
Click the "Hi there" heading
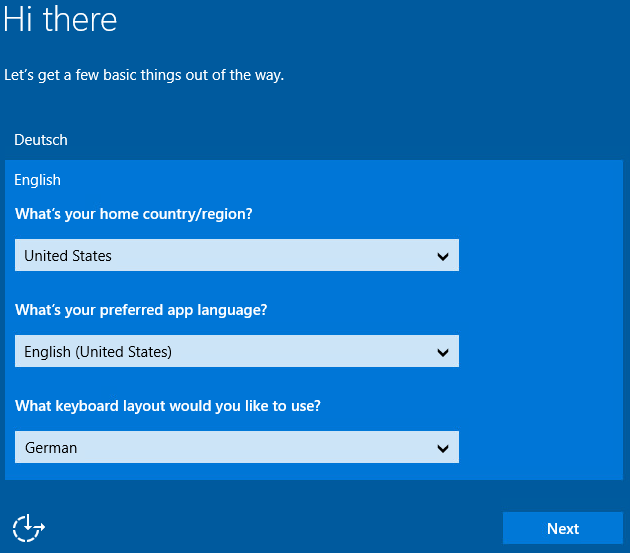pyautogui.click(x=60, y=19)
